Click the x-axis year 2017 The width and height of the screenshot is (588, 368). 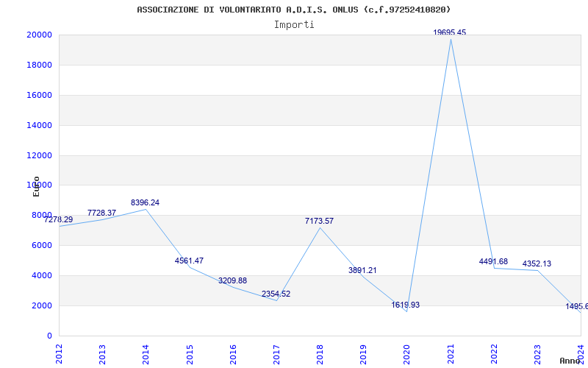pos(277,354)
